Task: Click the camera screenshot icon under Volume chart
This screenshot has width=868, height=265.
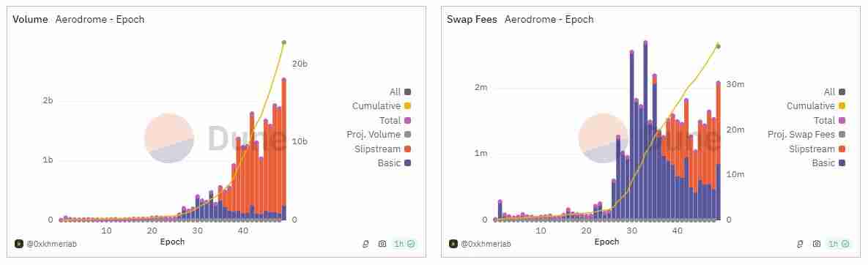Action: click(x=382, y=244)
